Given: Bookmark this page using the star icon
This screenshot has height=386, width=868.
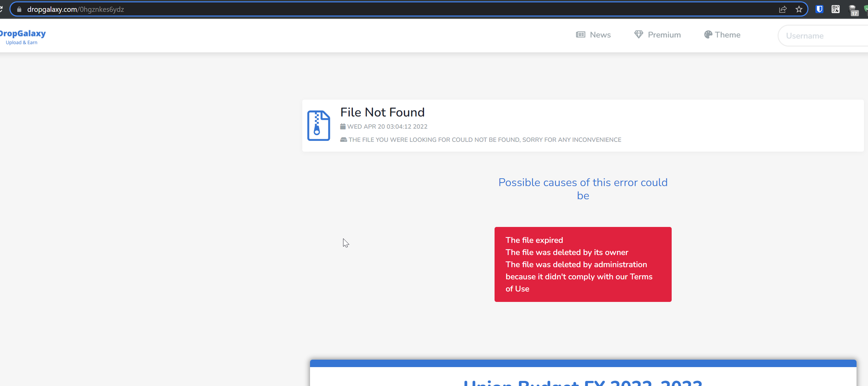Looking at the screenshot, I should 800,9.
